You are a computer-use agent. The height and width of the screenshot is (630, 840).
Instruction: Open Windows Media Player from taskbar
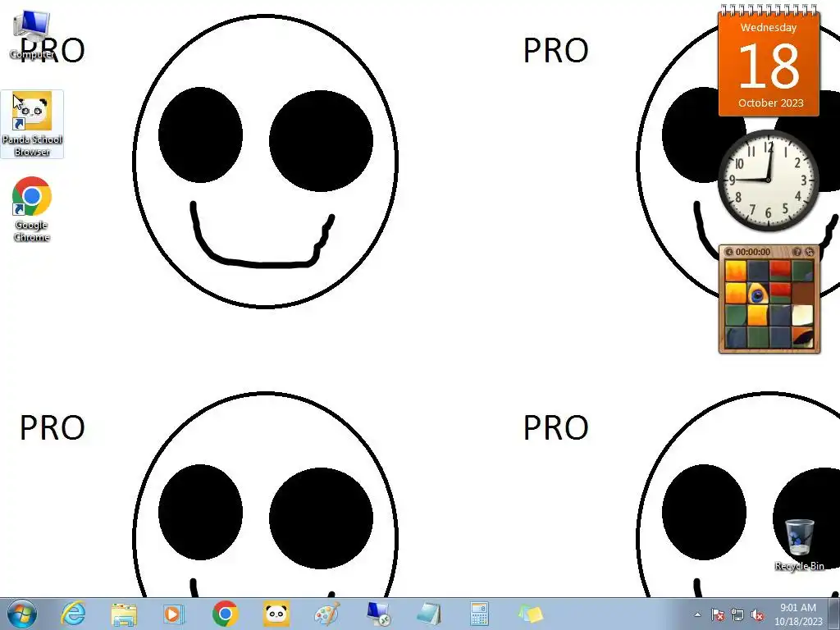coord(174,614)
